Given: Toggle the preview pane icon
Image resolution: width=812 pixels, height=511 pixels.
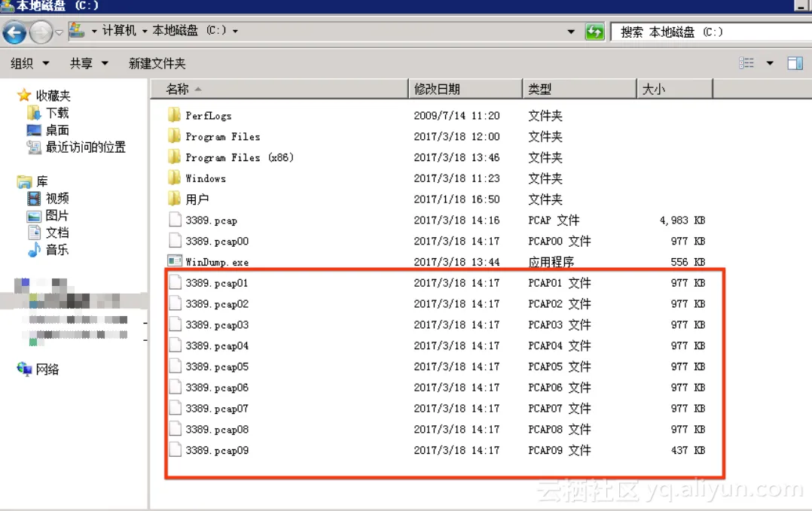Looking at the screenshot, I should (x=795, y=63).
